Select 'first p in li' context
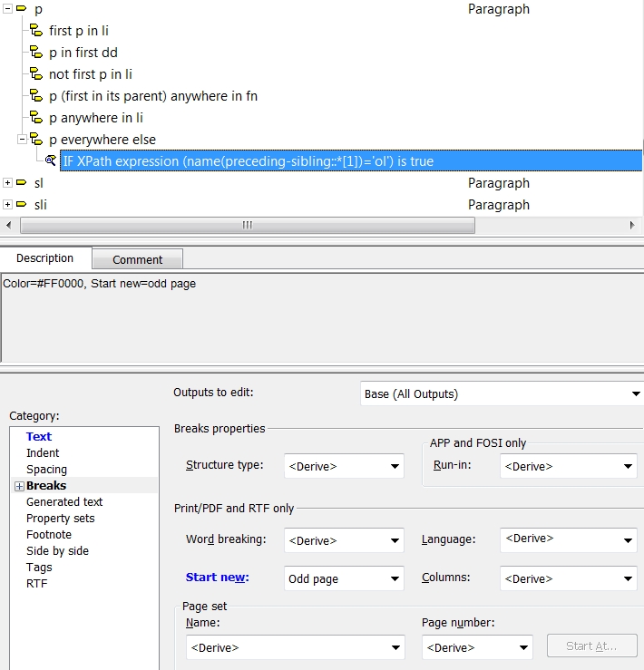Viewport: 644px width, 670px height. click(79, 31)
